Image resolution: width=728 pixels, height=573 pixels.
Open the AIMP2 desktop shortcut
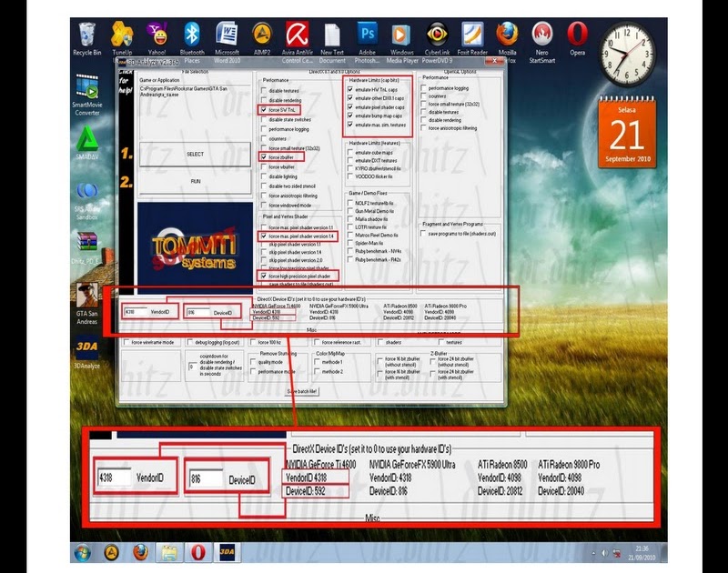coord(262,39)
